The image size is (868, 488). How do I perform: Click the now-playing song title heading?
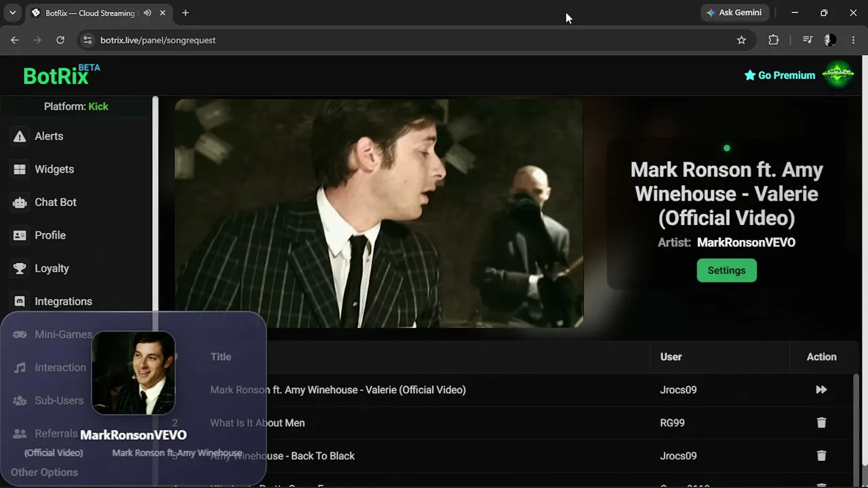pyautogui.click(x=726, y=194)
